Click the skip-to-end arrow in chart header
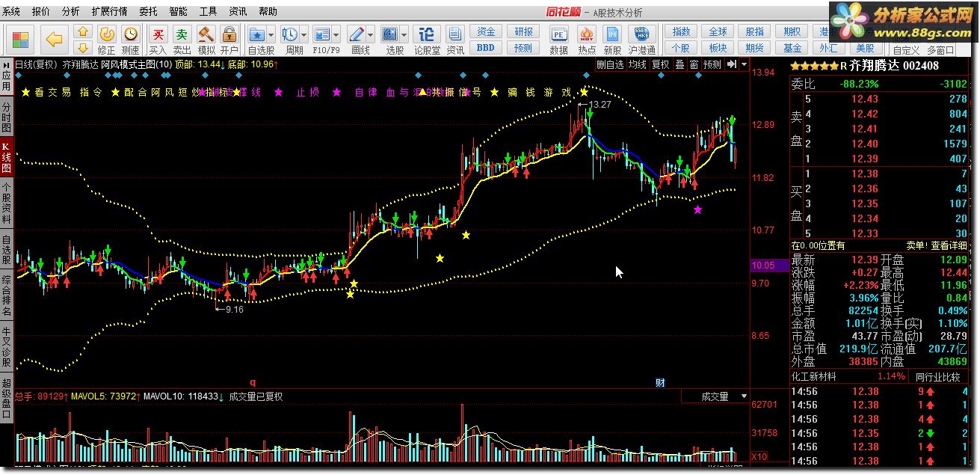This screenshot has height=475, width=980. click(x=732, y=65)
